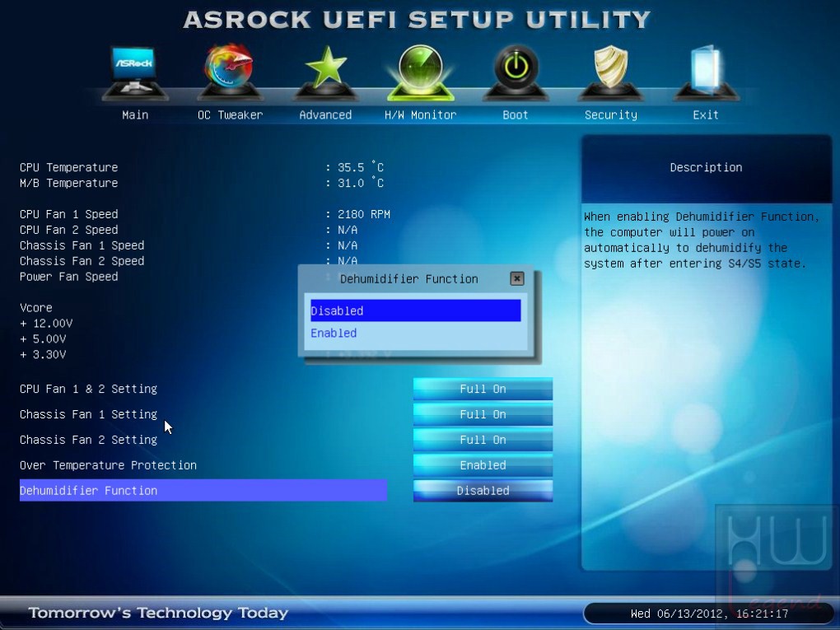840x630 pixels.
Task: Switch to the Main tab label
Action: pyautogui.click(x=135, y=114)
